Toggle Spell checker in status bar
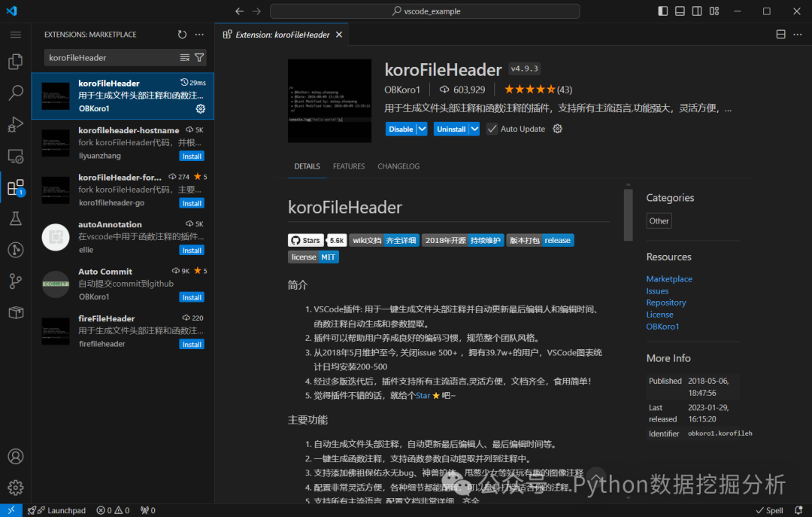The height and width of the screenshot is (517, 812). click(770, 510)
